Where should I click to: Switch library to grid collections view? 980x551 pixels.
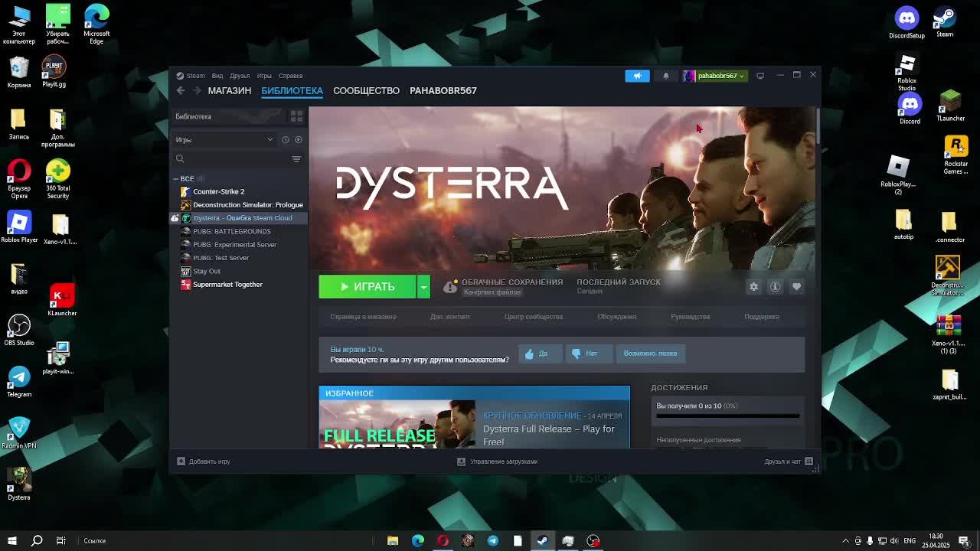(296, 116)
